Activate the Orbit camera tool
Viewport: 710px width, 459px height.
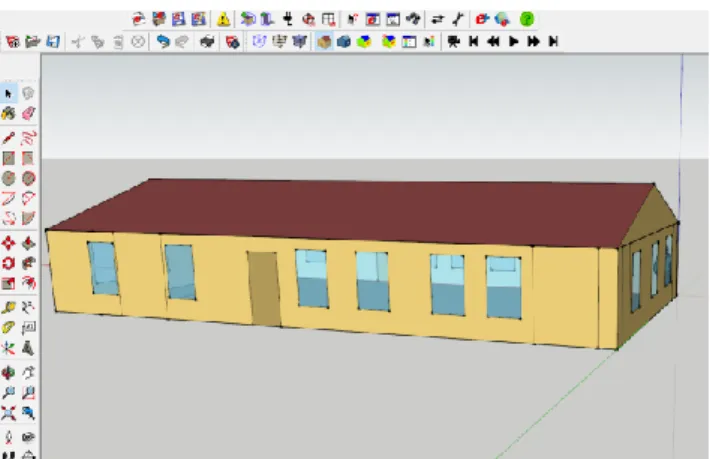[8, 373]
